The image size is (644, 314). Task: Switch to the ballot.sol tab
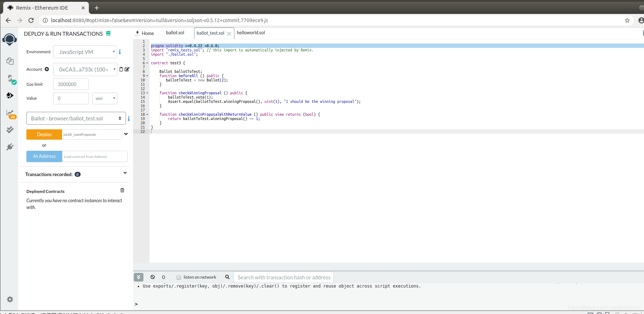pyautogui.click(x=175, y=33)
